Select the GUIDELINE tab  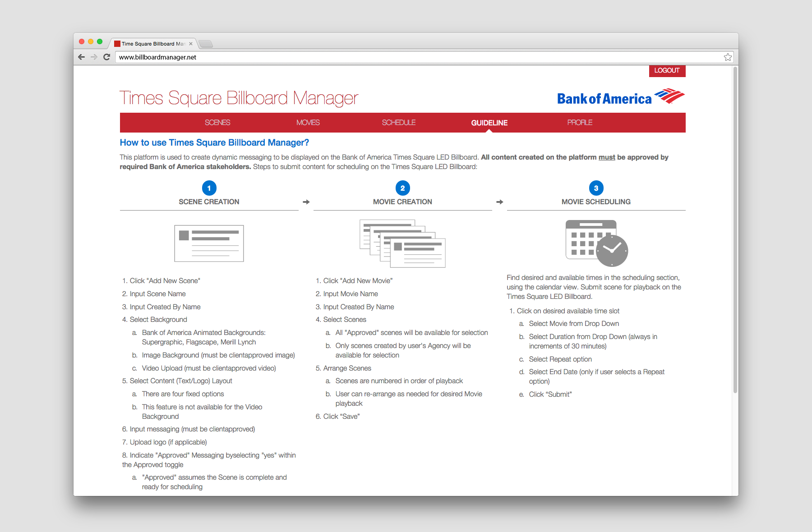click(489, 123)
